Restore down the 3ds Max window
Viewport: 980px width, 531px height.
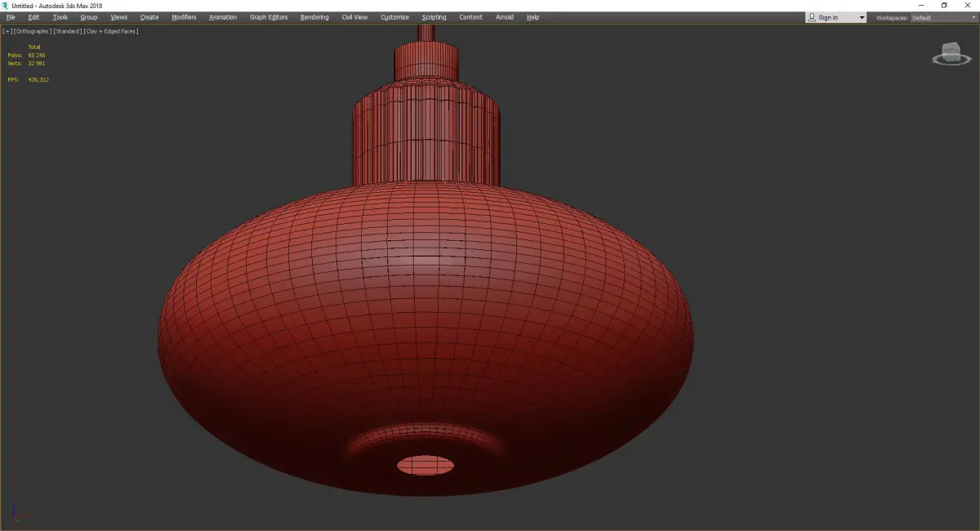coord(944,6)
